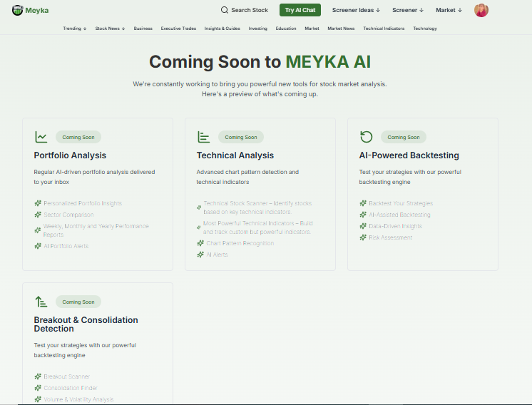Click the Breakout Scanner text

point(67,376)
